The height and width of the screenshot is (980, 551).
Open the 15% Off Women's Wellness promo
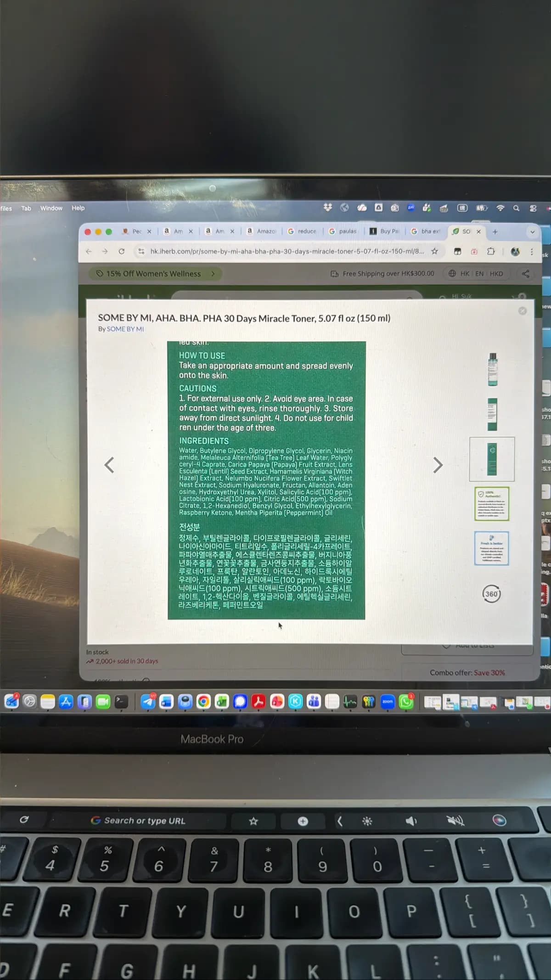click(155, 274)
